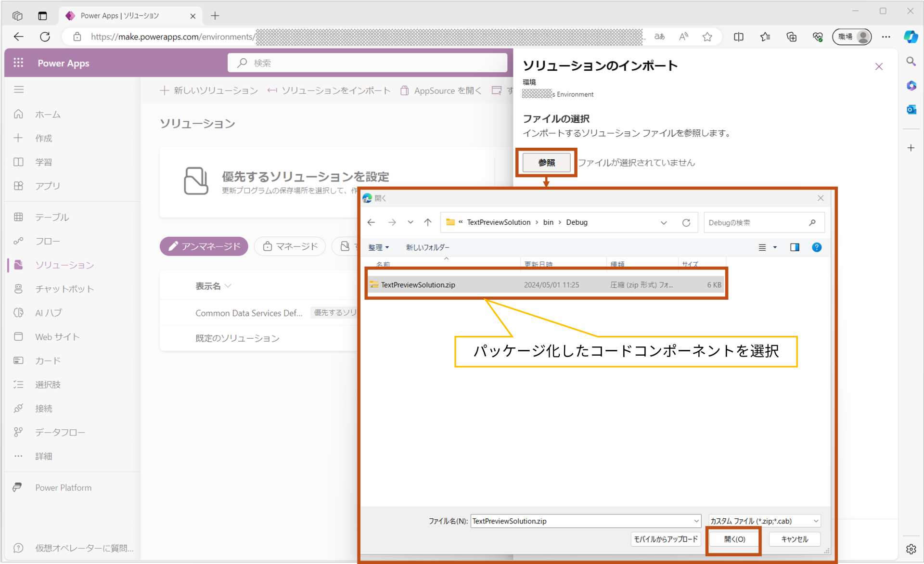Image resolution: width=924 pixels, height=564 pixels.
Task: Sort by 表示名 column header
Action: (x=213, y=286)
